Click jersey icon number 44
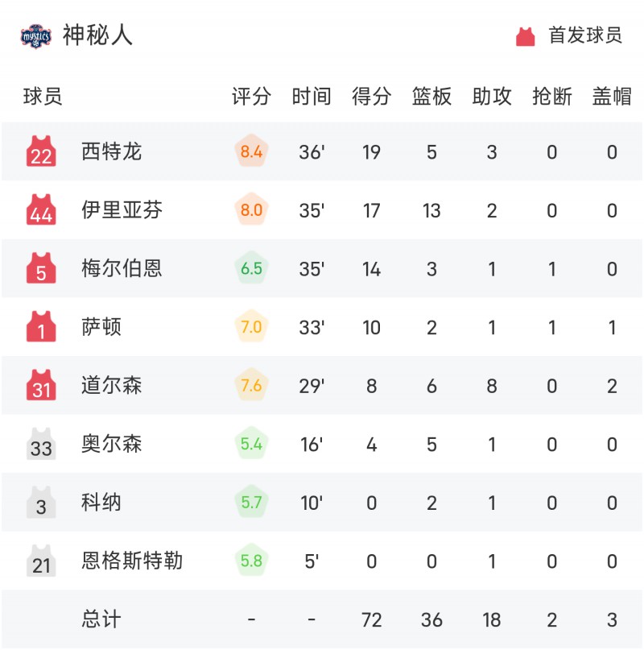The image size is (644, 650). tap(41, 209)
